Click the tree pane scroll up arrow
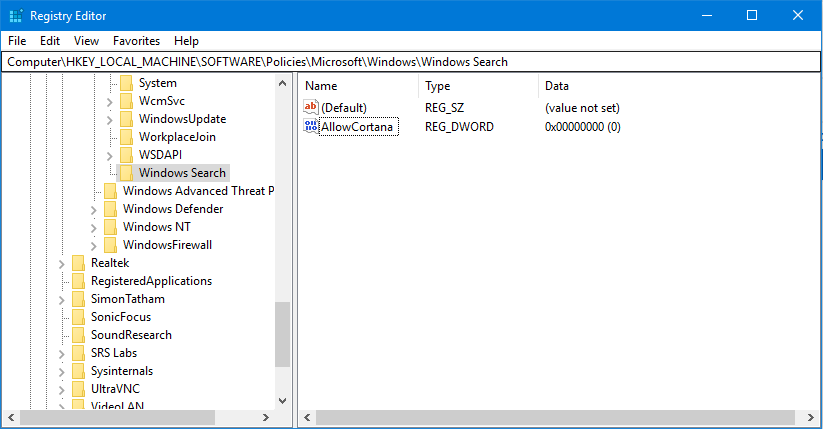Viewport: 823px width, 429px height. tap(282, 83)
